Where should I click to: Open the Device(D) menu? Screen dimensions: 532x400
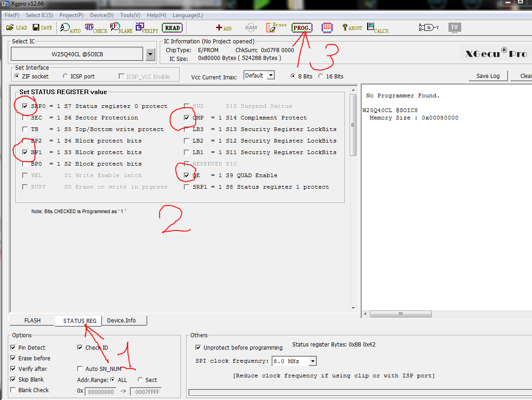(101, 15)
